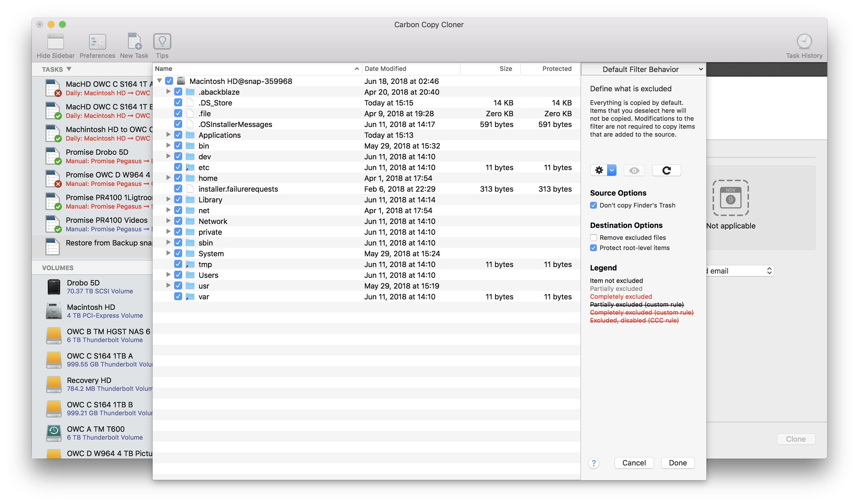Select the .OSInstallerMessages file row
This screenshot has height=504, width=859.
(367, 124)
